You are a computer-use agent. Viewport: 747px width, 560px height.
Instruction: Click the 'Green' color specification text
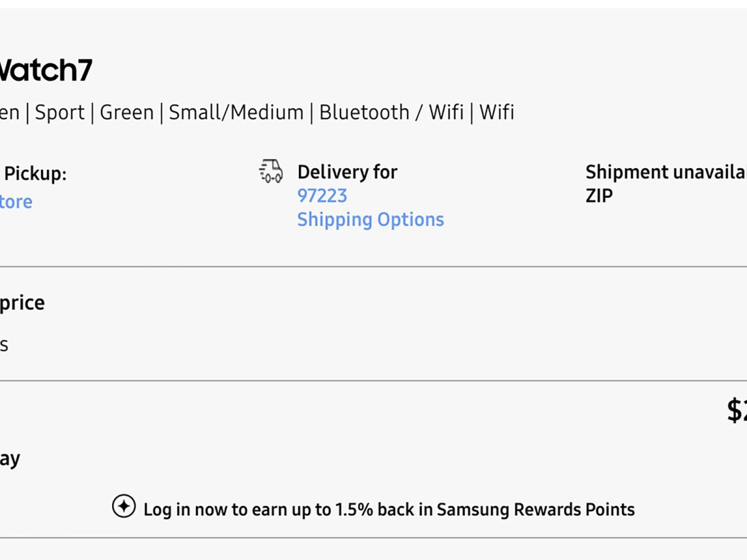click(x=126, y=113)
